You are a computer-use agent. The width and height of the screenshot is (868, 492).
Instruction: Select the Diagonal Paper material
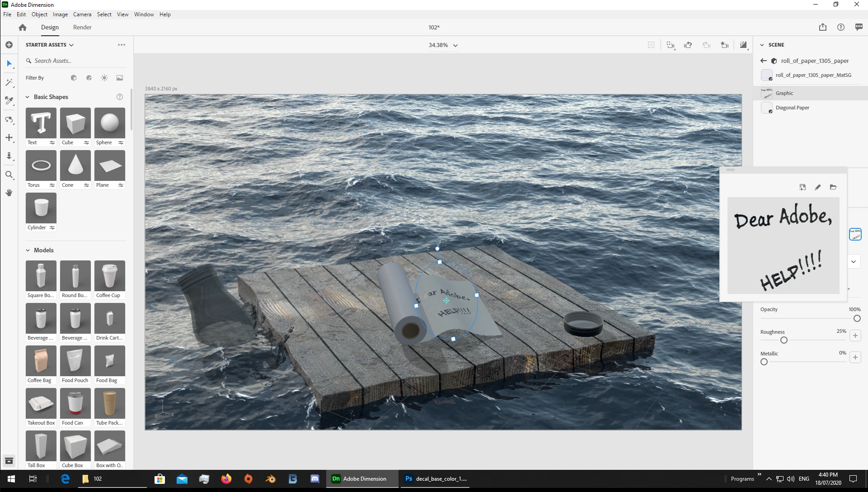click(x=792, y=108)
